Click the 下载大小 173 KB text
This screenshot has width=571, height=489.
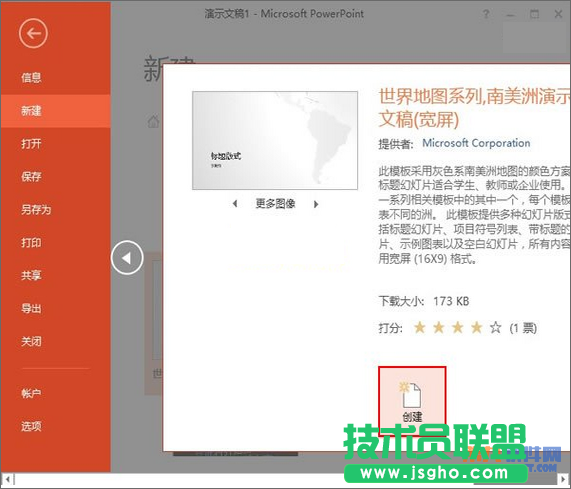(x=424, y=301)
